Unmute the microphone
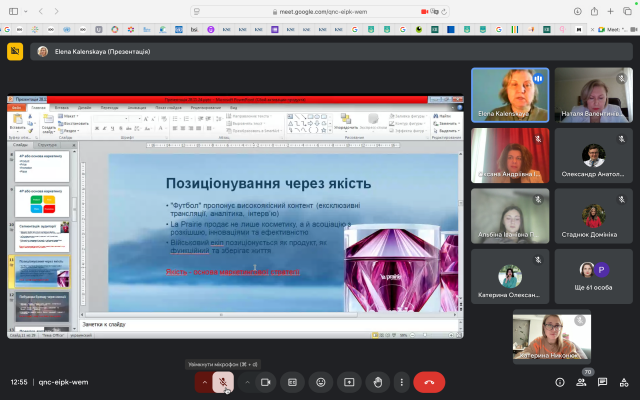Image resolution: width=640 pixels, height=400 pixels. [x=225, y=381]
